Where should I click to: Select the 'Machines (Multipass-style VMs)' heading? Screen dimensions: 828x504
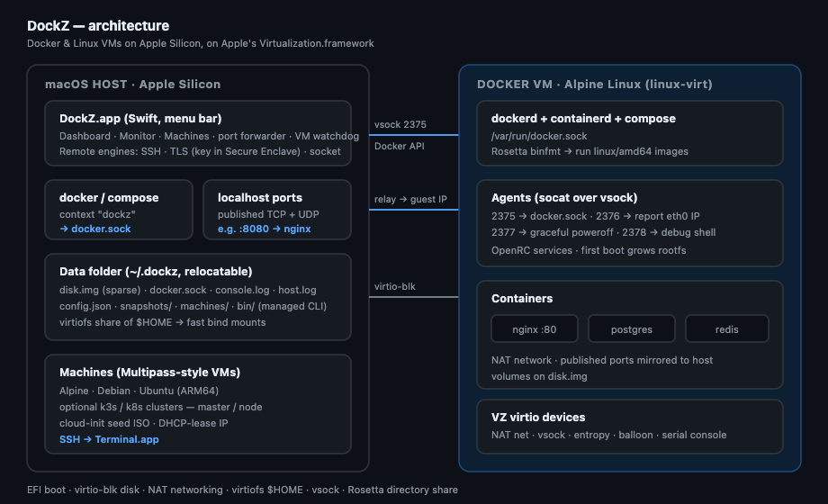pyautogui.click(x=150, y=373)
